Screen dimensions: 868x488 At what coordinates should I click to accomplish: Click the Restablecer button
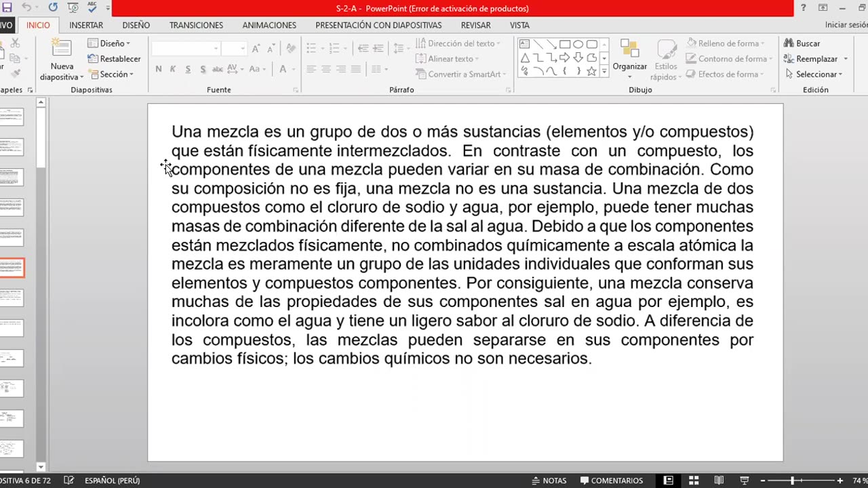click(x=114, y=59)
